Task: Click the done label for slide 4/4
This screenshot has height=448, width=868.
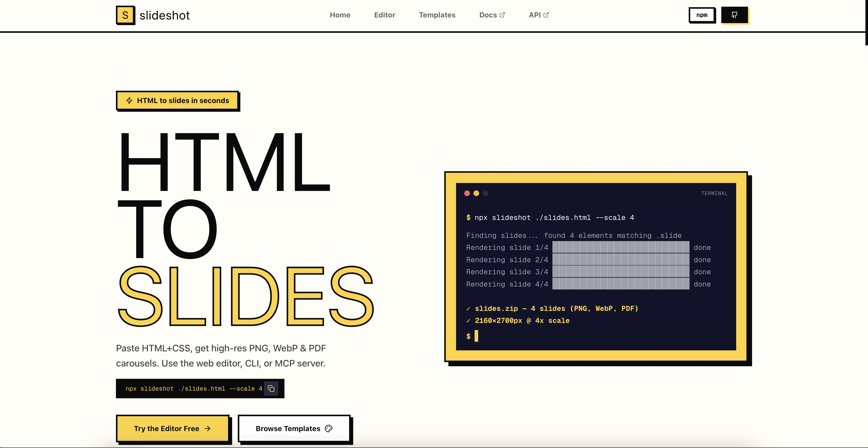Action: [702, 284]
